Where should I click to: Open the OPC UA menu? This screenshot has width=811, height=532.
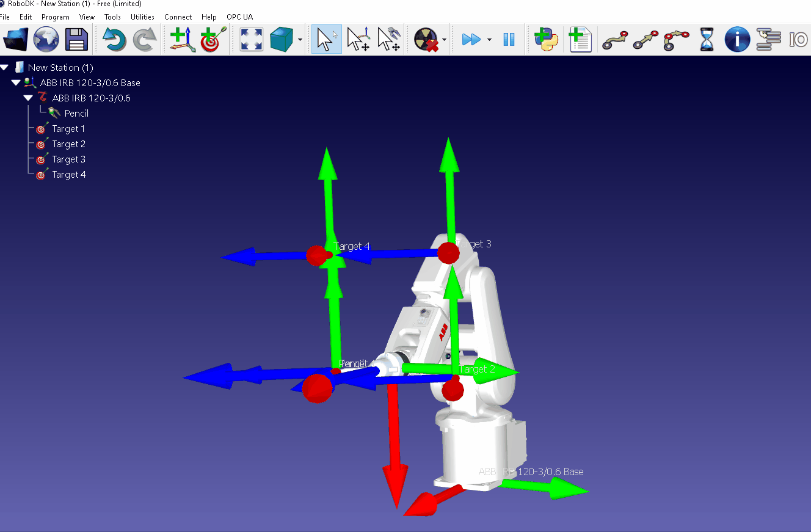[239, 17]
